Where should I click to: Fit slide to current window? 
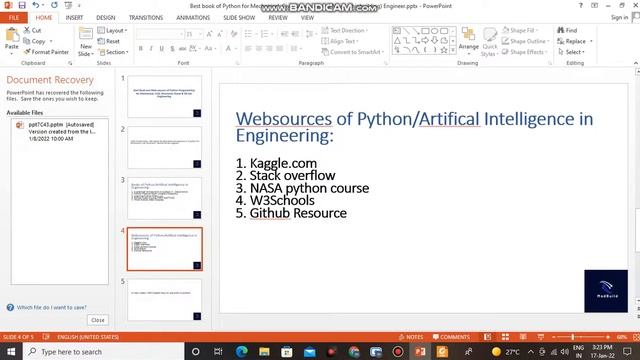[636, 337]
